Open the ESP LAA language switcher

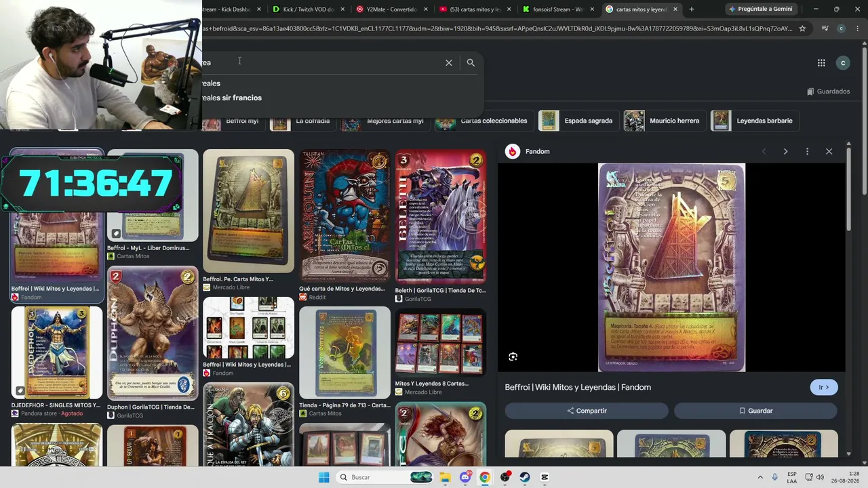coord(792,477)
